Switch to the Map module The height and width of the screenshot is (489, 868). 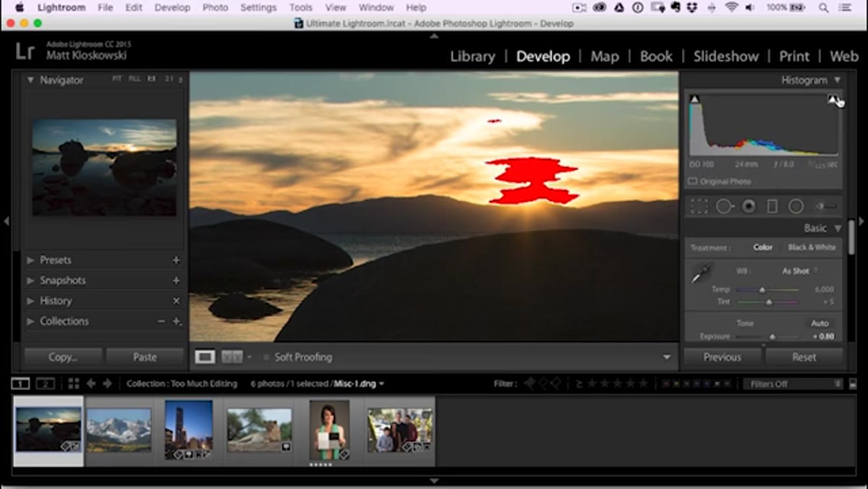(x=604, y=56)
